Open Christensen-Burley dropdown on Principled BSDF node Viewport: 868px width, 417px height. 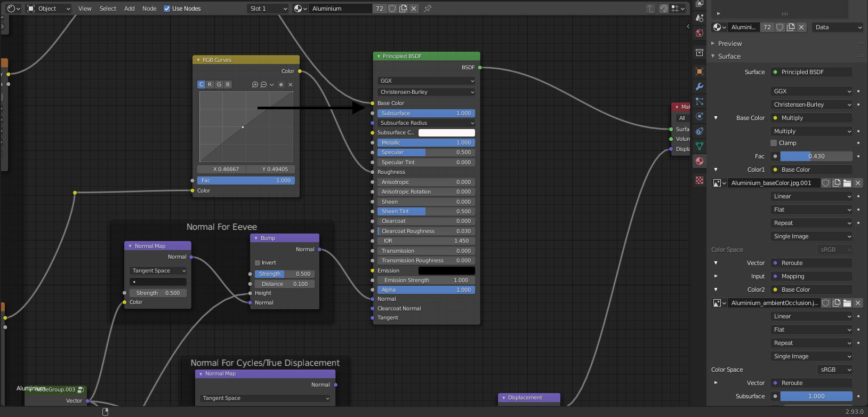pos(426,92)
